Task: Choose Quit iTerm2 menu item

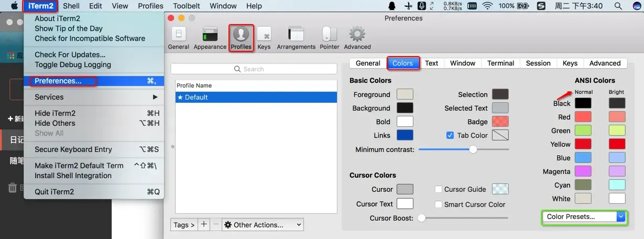Action: [x=94, y=192]
